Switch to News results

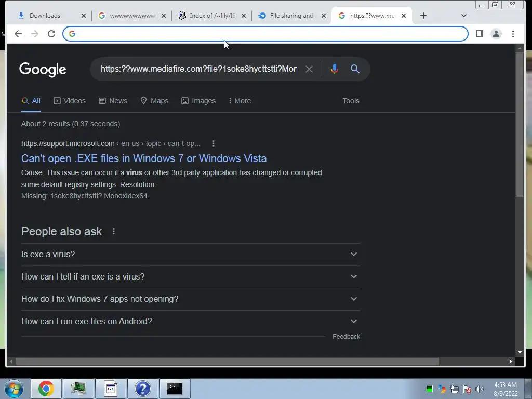(x=113, y=101)
